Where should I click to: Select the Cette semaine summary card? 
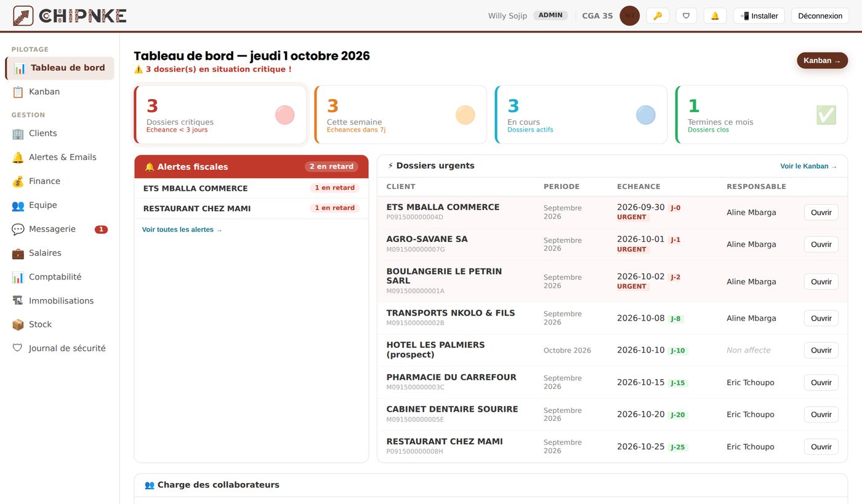point(401,114)
